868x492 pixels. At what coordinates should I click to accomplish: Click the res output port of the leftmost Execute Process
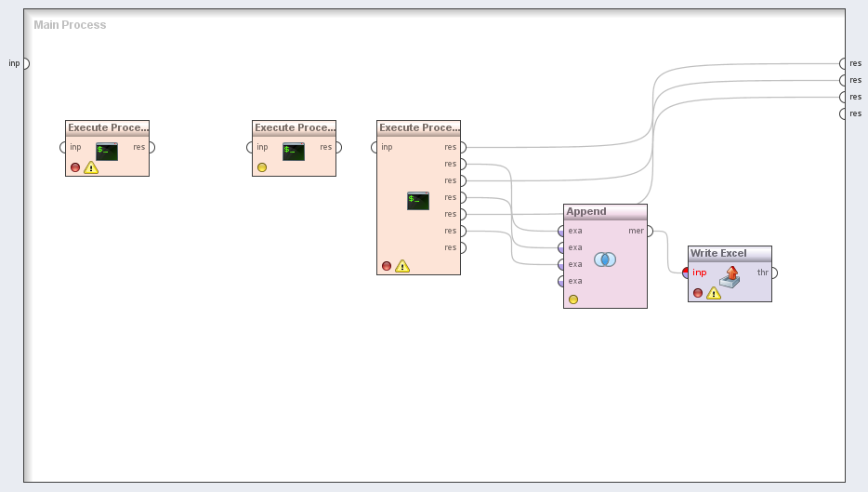[x=151, y=147]
